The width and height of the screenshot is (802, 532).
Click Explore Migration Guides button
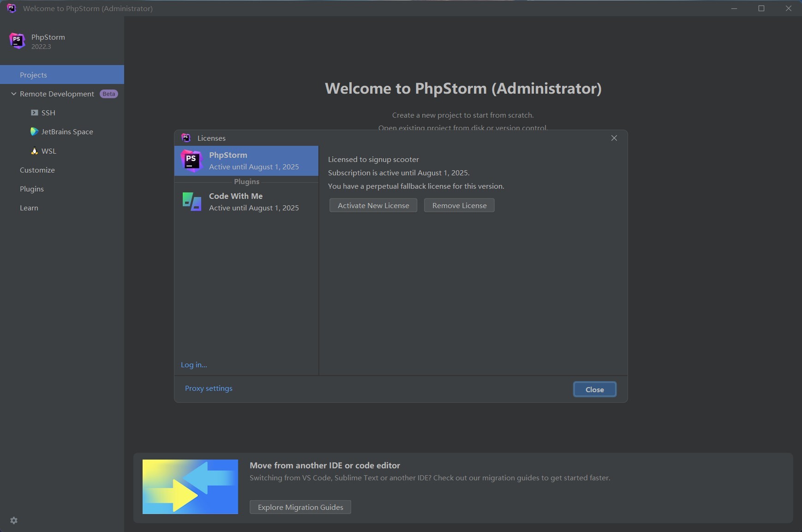(x=300, y=507)
